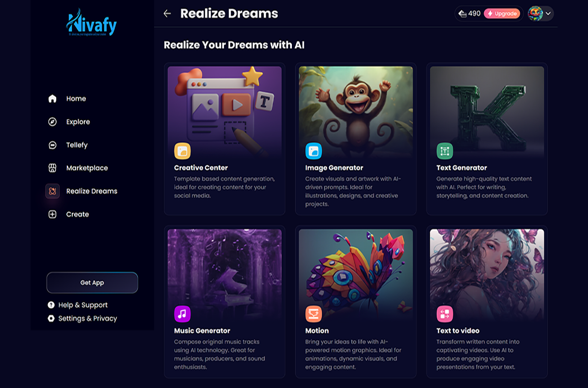The width and height of the screenshot is (588, 388).
Task: Click the green Text Generator icon
Action: tap(445, 151)
